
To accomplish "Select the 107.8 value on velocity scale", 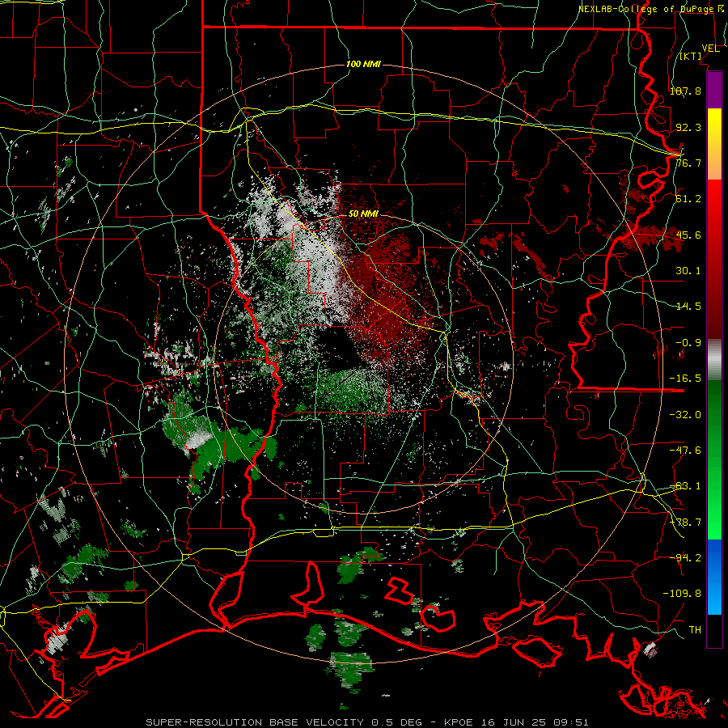I will tap(685, 91).
